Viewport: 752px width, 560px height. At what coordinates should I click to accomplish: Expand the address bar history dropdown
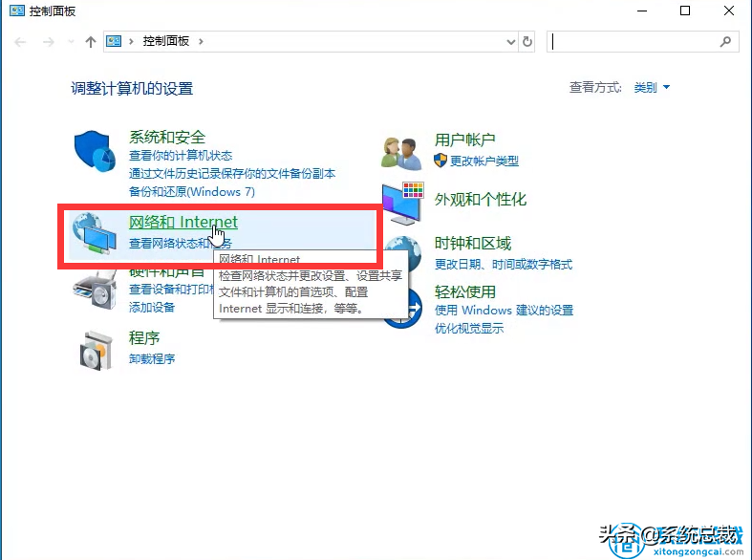coord(510,42)
